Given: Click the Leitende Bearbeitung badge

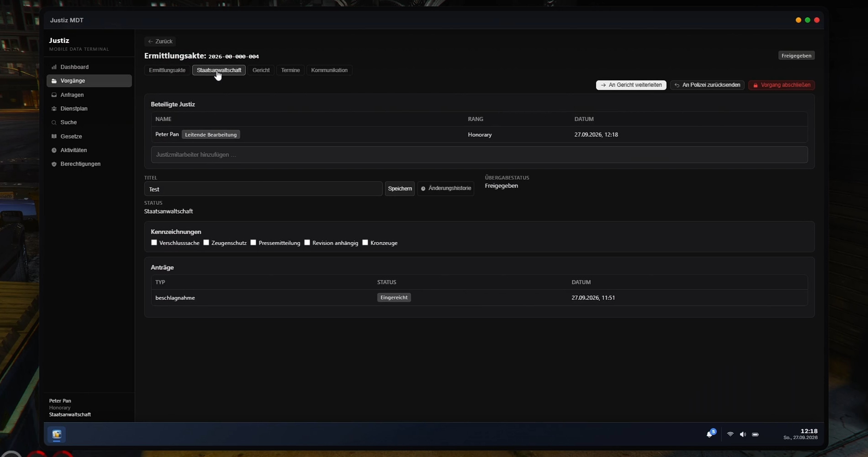Looking at the screenshot, I should point(211,135).
